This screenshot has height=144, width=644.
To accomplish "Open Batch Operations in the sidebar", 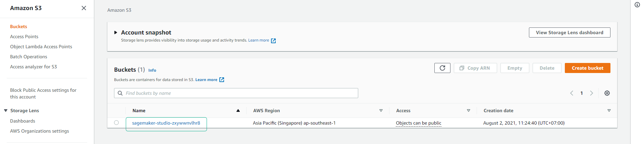I will click(x=29, y=57).
